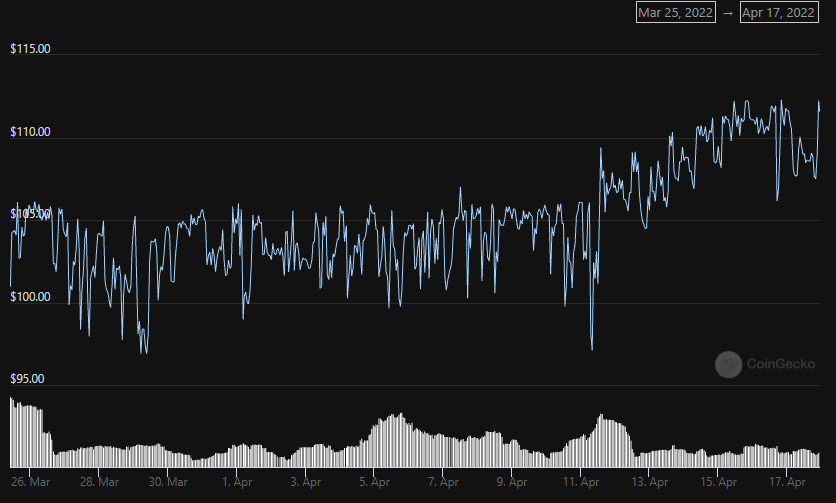Image resolution: width=836 pixels, height=503 pixels.
Task: Click the 5. Apr date axis label
Action: click(374, 482)
